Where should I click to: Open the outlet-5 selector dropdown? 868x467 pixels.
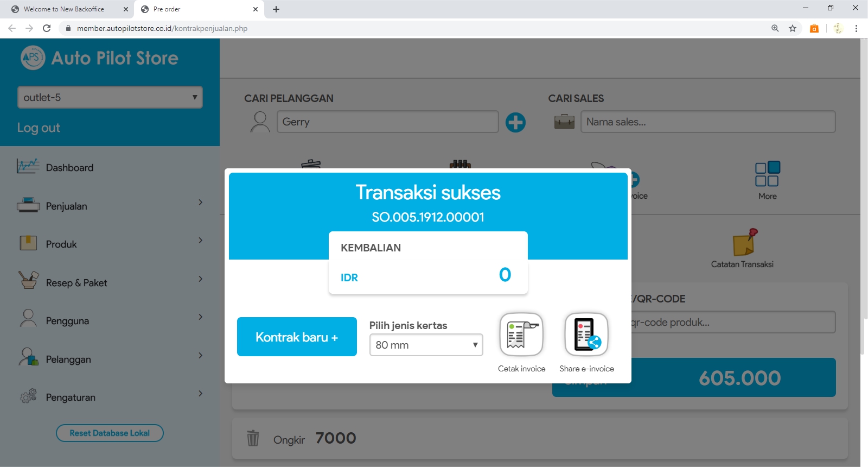click(x=110, y=97)
